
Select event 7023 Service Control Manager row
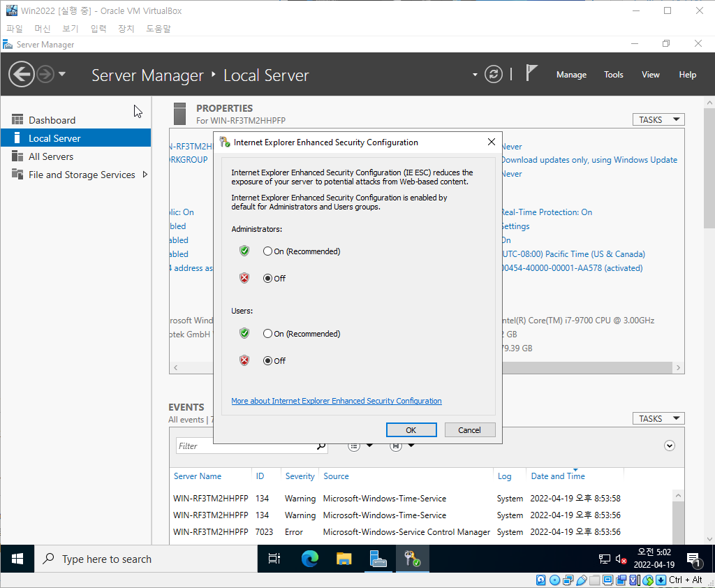point(420,532)
